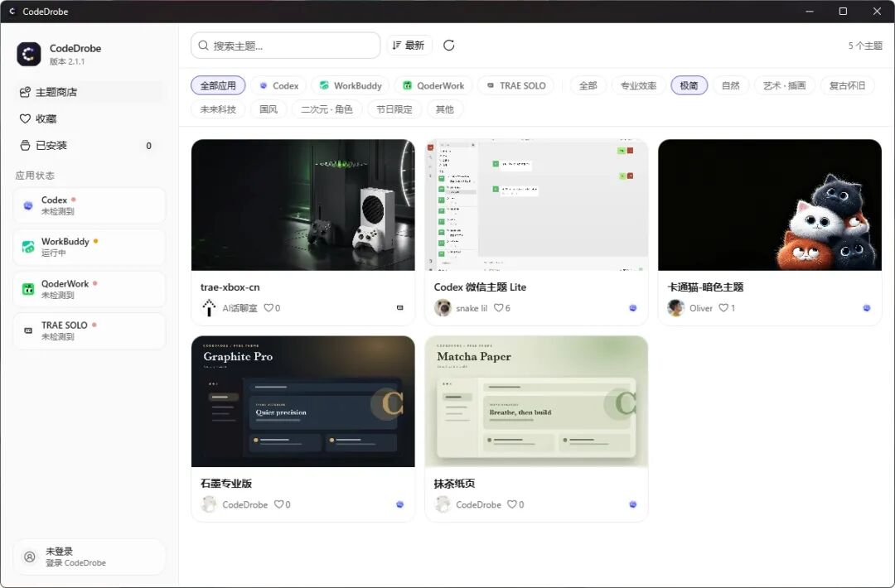
Task: Open the 收藏 favorites page
Action: pyautogui.click(x=89, y=118)
